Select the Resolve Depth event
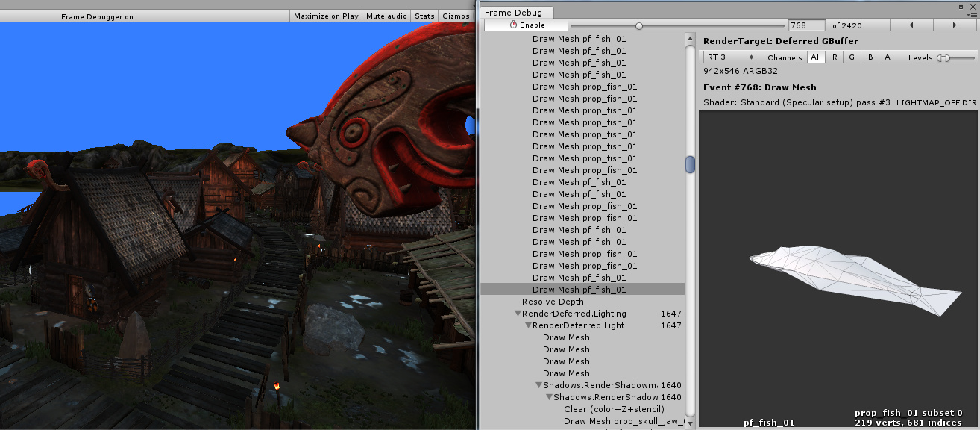The height and width of the screenshot is (430, 980). (553, 302)
